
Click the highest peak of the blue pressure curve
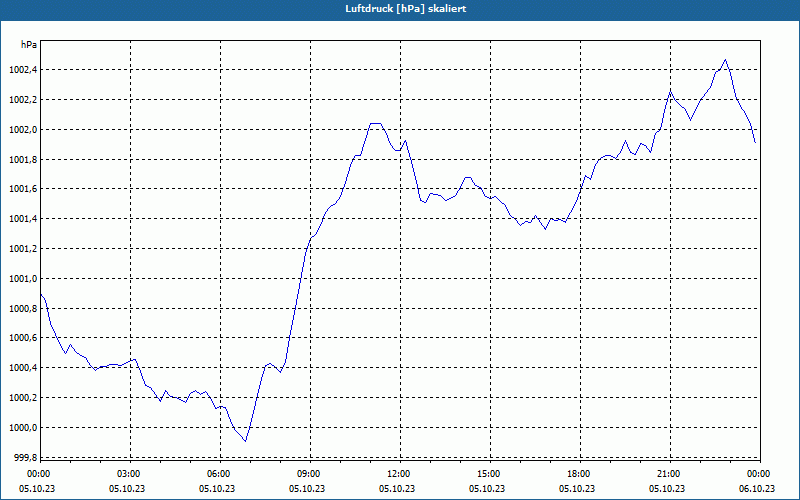point(726,60)
